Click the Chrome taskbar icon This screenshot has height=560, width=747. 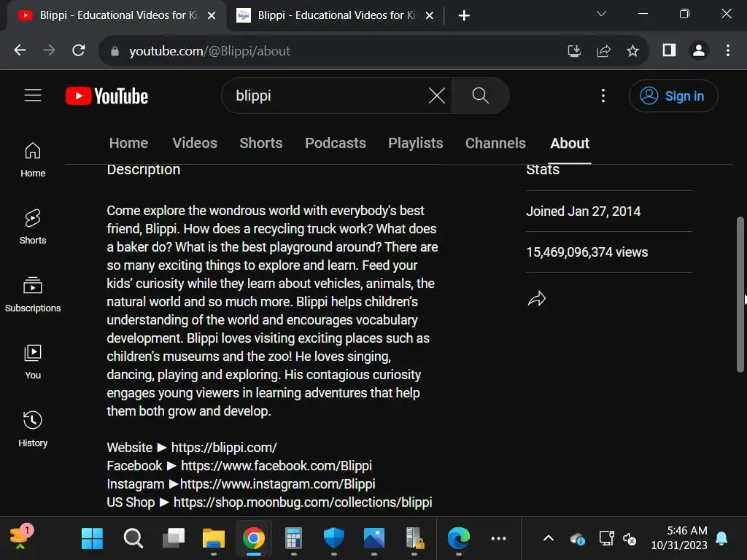click(x=253, y=539)
